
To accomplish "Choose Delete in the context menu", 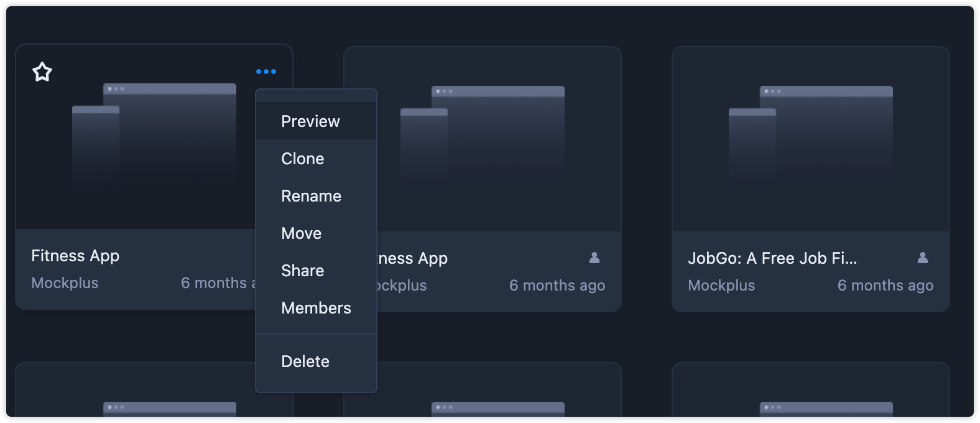I will [316, 361].
